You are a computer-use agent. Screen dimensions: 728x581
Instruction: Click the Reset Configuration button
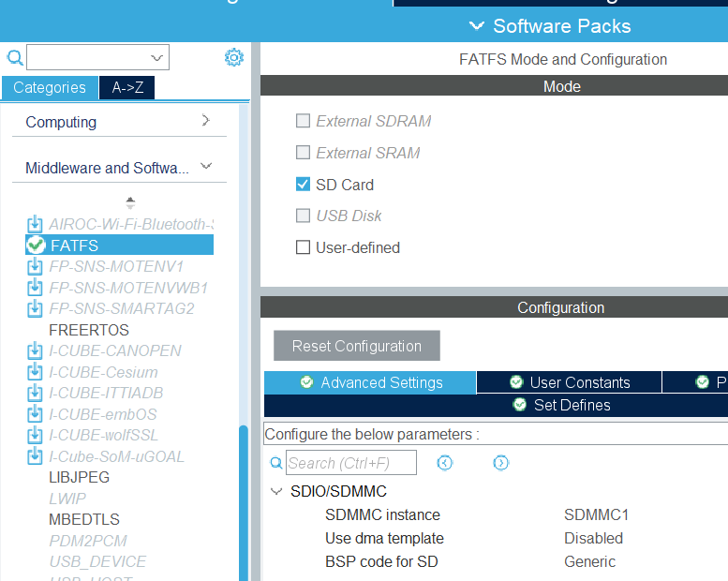(357, 346)
